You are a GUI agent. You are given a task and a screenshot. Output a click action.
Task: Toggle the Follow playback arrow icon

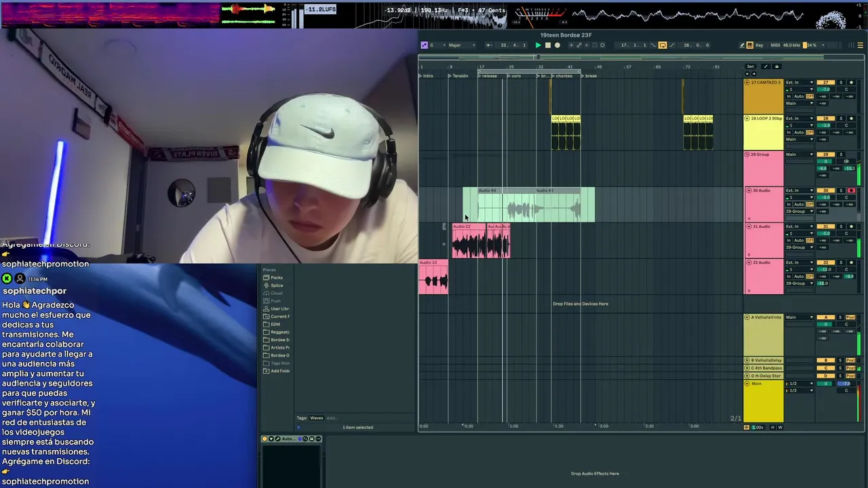click(489, 45)
